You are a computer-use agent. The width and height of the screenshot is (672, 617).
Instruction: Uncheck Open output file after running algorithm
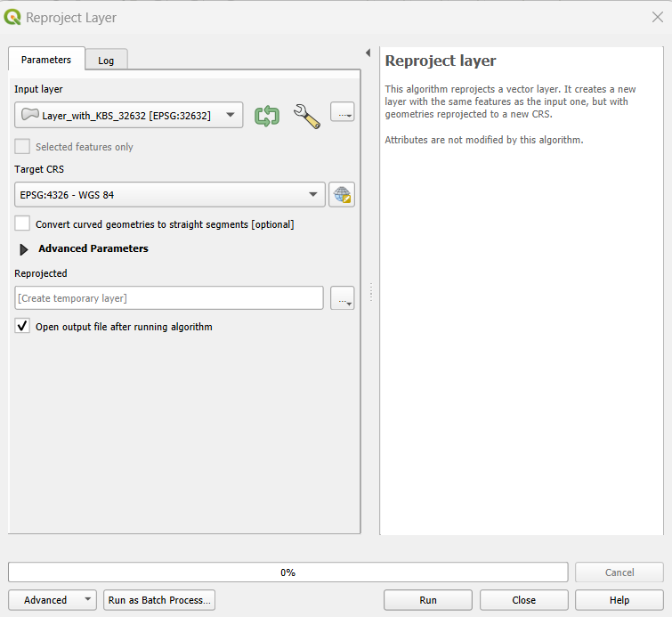[22, 327]
